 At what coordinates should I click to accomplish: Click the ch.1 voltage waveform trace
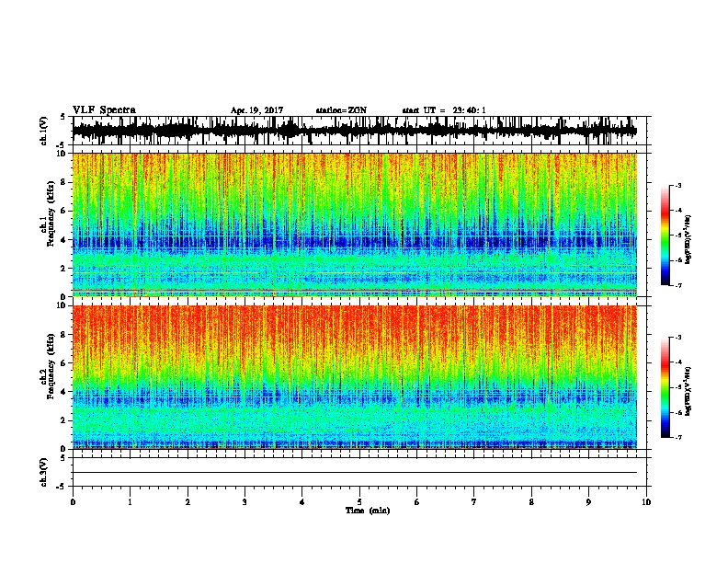(355, 131)
